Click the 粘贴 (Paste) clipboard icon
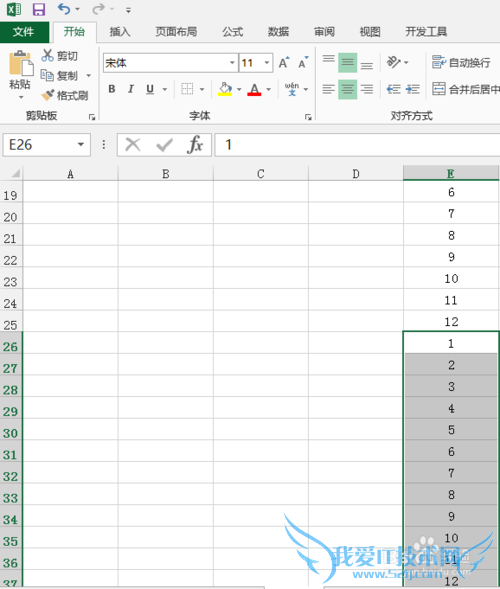Viewport: 500px width, 589px height. point(21,63)
